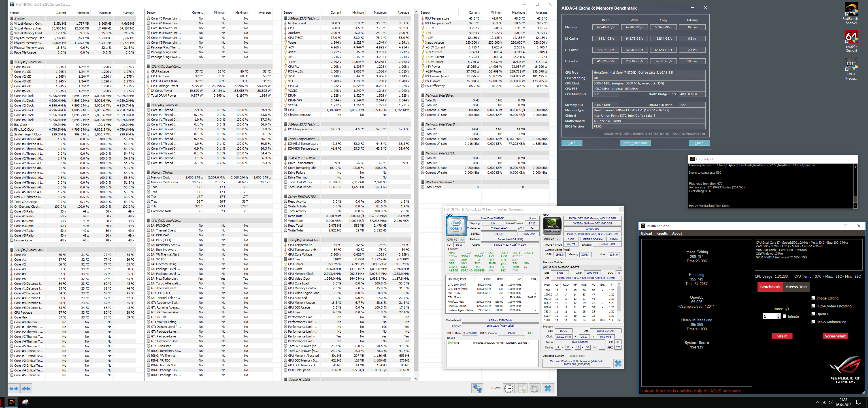Uncheck H.264 Video Encoding checkbox
Image resolution: width=868 pixels, height=408 pixels.
(813, 306)
